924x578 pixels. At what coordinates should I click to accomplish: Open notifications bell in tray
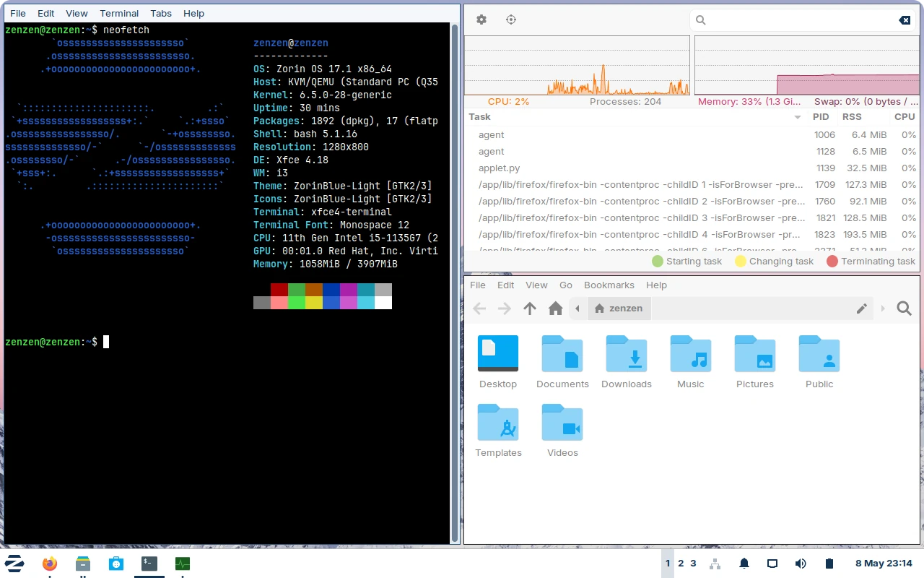744,564
